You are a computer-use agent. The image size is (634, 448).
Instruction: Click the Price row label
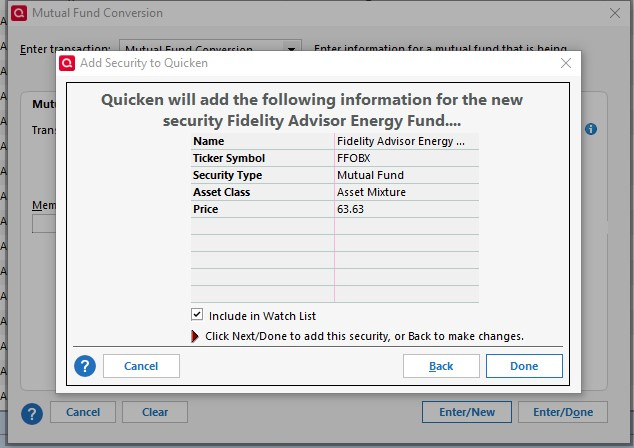coord(205,209)
